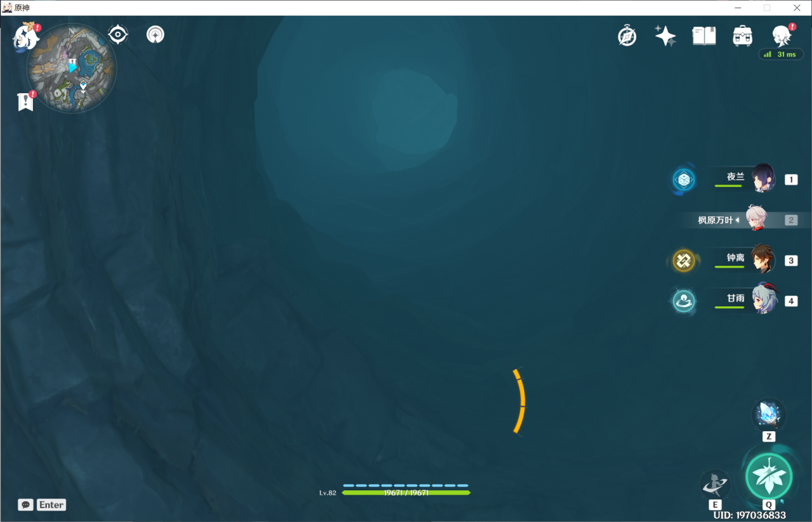Click party slot number 4 key
812x522 pixels.
pos(791,301)
